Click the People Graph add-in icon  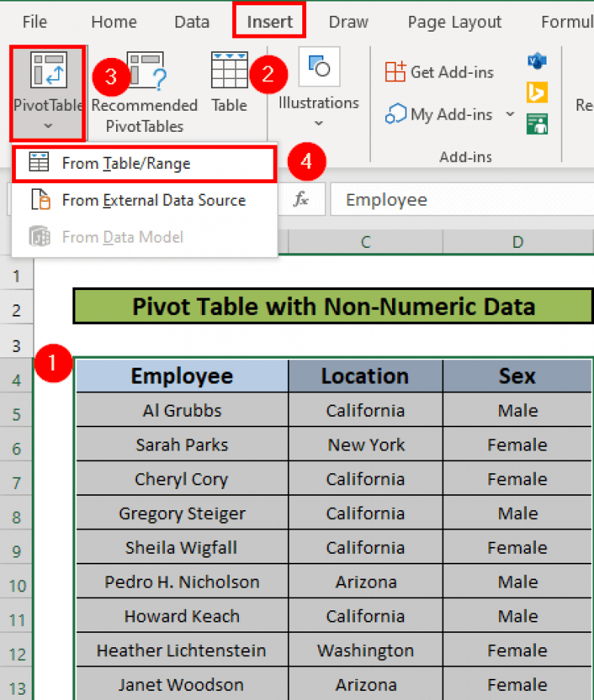537,124
